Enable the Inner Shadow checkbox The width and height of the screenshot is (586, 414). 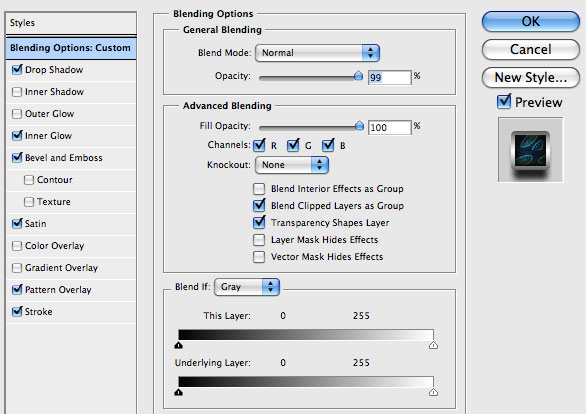17,92
